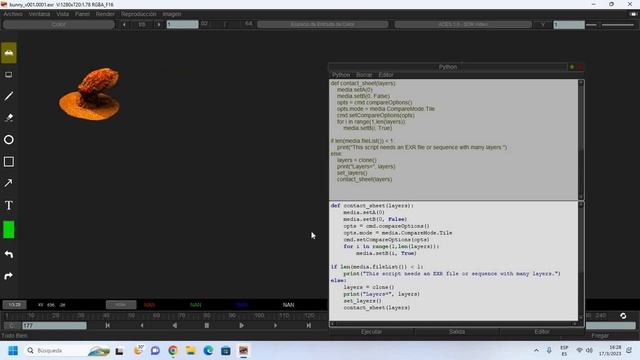This screenshot has width=640, height=360.
Task: Click the Python editor horizontal scrollbar
Action: 453,324
